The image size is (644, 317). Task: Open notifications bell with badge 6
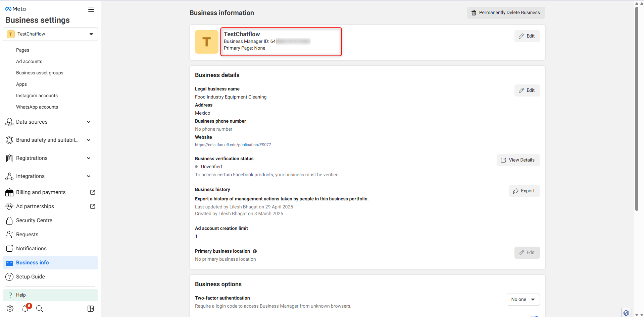point(26,308)
